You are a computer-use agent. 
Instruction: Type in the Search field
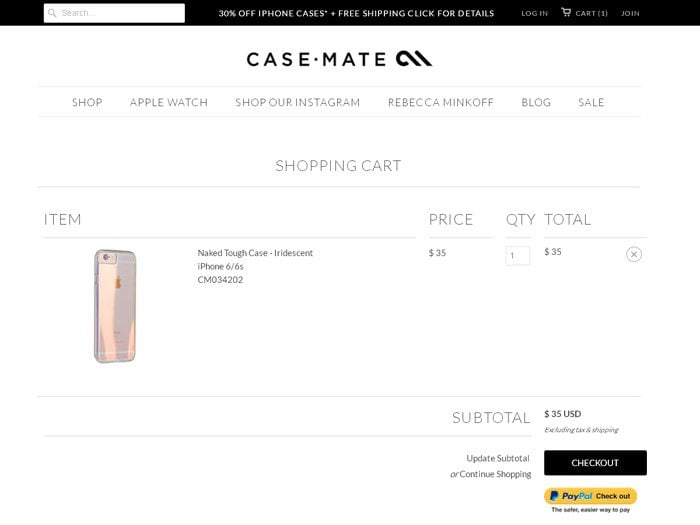pyautogui.click(x=120, y=13)
